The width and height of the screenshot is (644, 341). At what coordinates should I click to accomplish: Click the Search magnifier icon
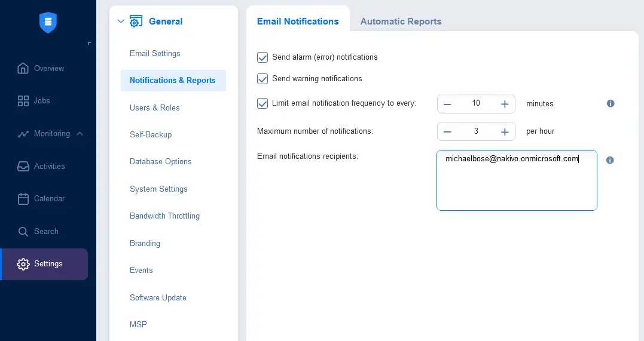click(23, 232)
